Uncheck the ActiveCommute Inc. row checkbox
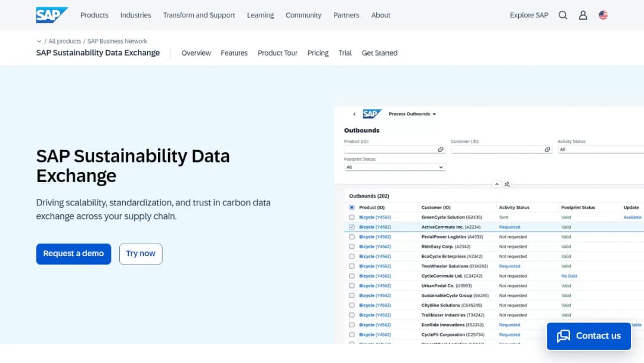The image size is (644, 363). pos(352,227)
